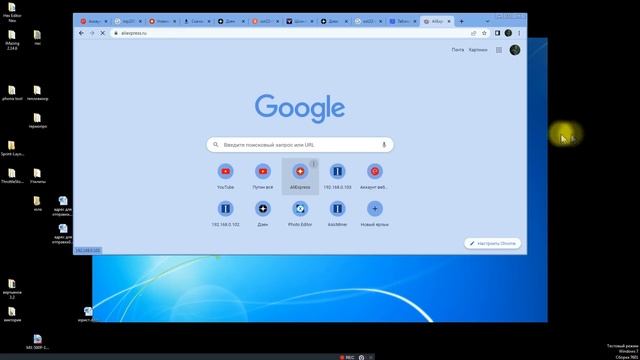Viewport: 640px width, 360px height.
Task: Open the 'Путин всё' shortcut tile
Action: (x=263, y=176)
